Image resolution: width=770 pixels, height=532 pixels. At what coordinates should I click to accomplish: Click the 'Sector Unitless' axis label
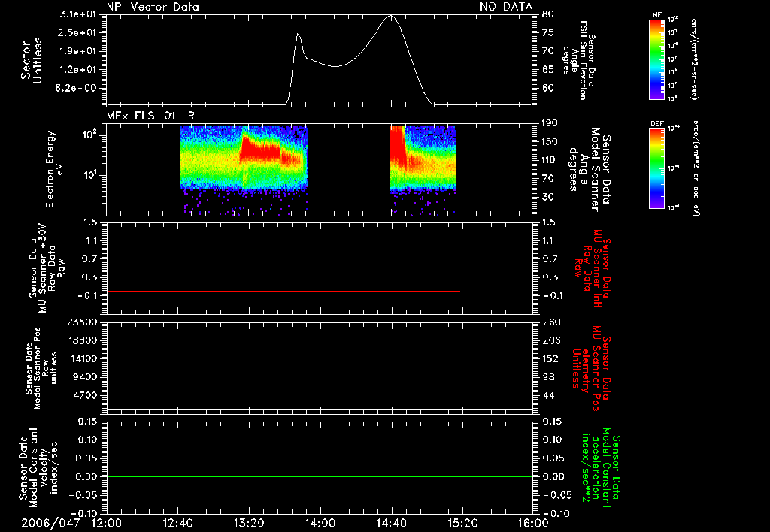click(32, 60)
